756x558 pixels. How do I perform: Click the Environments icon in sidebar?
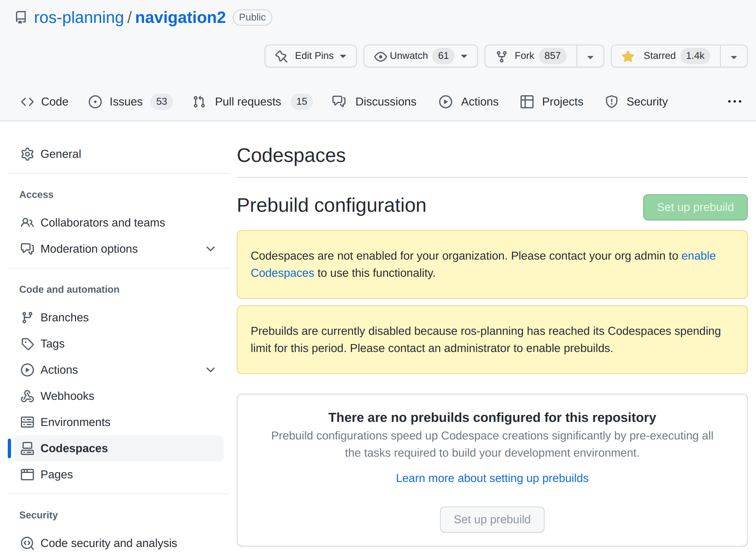pos(27,422)
